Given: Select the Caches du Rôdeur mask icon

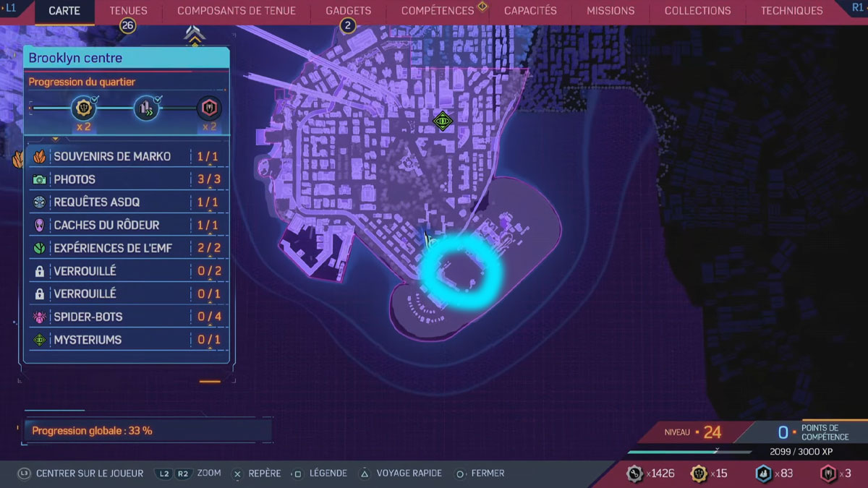Looking at the screenshot, I should tap(39, 225).
